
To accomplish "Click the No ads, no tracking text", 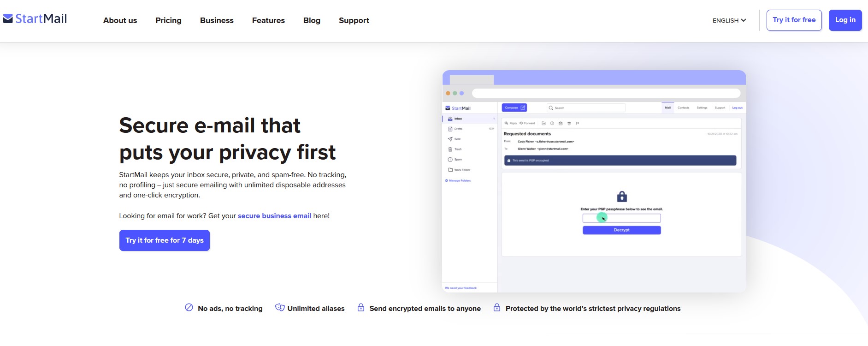I will coord(230,309).
